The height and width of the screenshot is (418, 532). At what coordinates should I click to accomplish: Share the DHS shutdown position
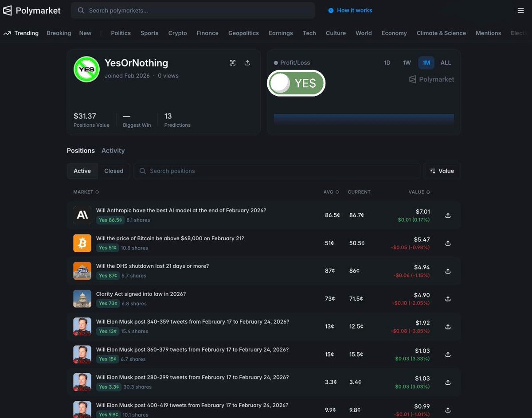448,271
